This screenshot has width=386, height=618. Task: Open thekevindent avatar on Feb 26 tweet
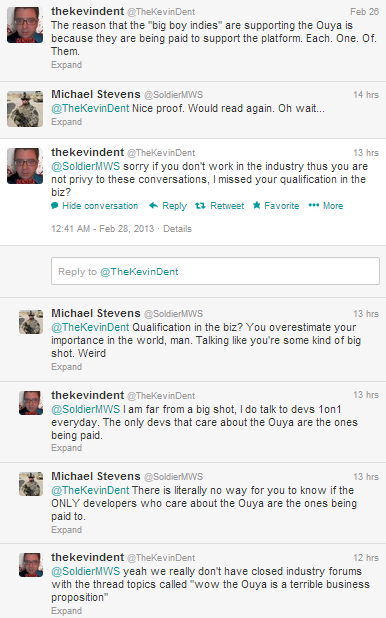pyautogui.click(x=25, y=25)
